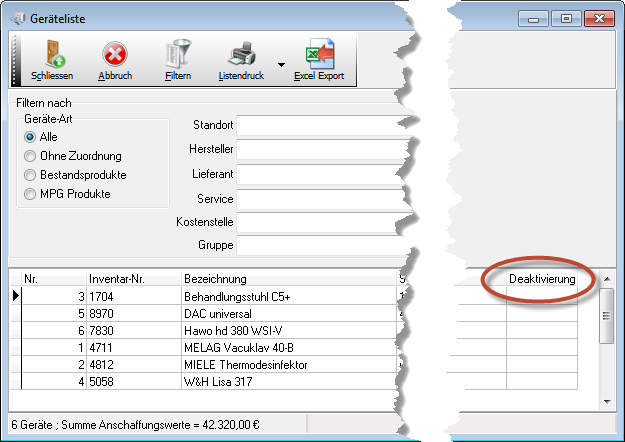Start Listendruck with the printer icon
Image resolution: width=625 pixels, height=442 pixels.
(242, 54)
